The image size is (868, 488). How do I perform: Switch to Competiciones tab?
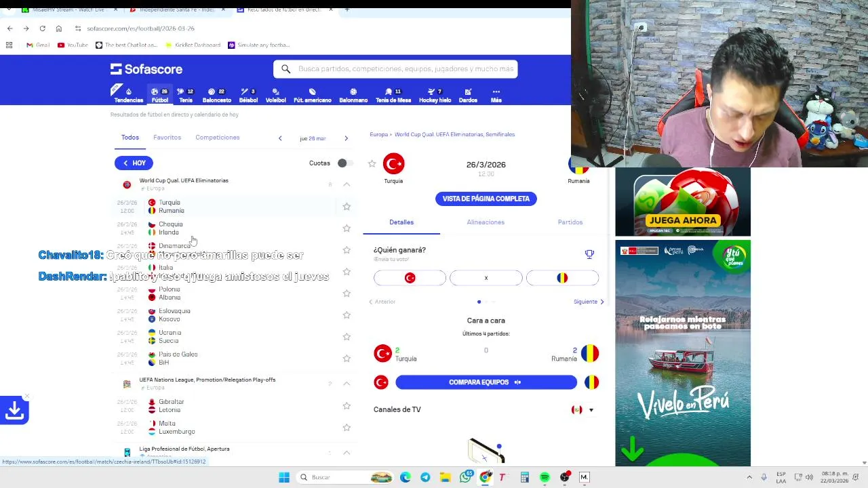(217, 138)
